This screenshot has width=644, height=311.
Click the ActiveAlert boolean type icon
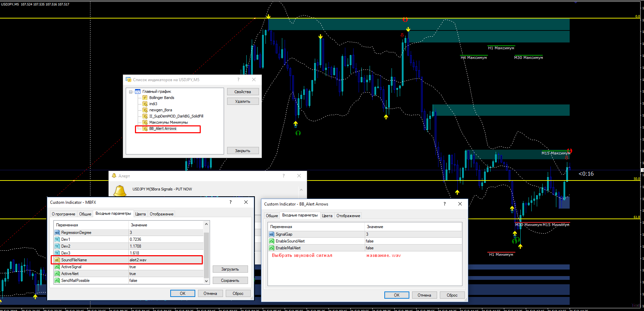click(57, 274)
